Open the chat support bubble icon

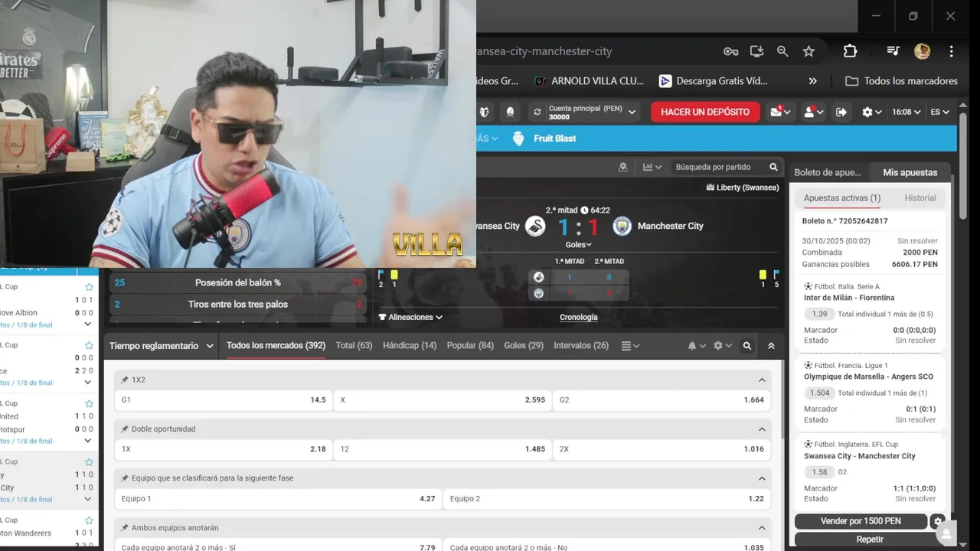click(947, 533)
